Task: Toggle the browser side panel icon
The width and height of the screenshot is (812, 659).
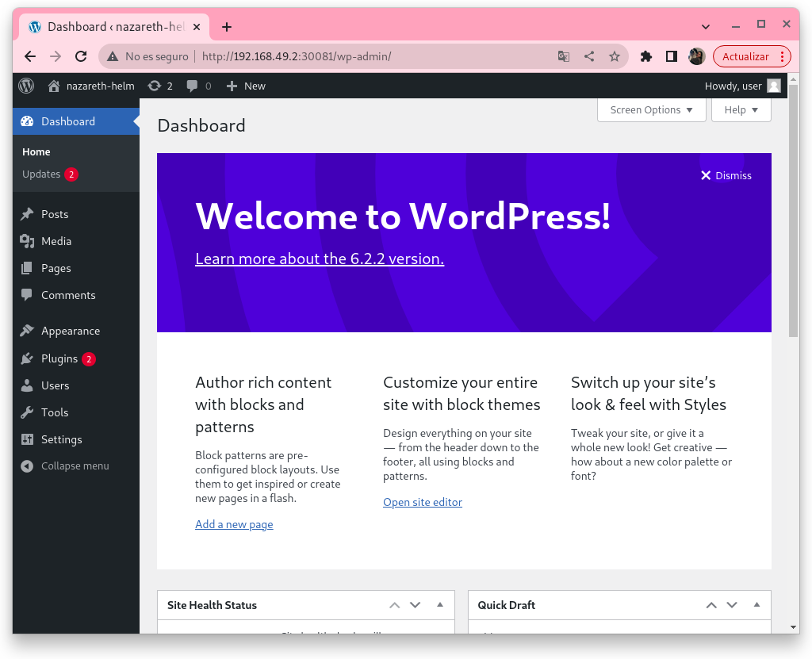Action: [x=671, y=56]
